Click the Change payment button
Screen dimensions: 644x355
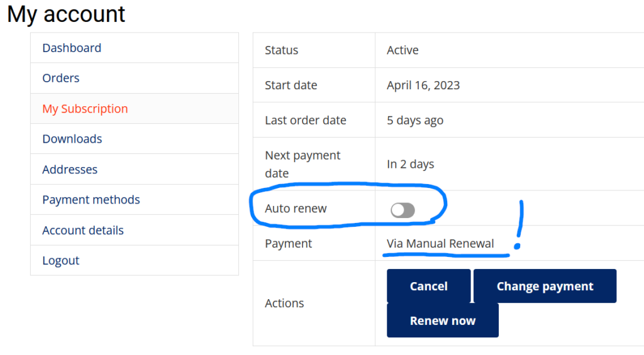pos(545,287)
